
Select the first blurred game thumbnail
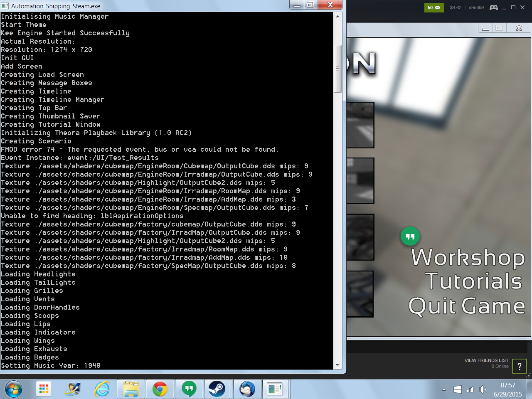tap(360, 125)
